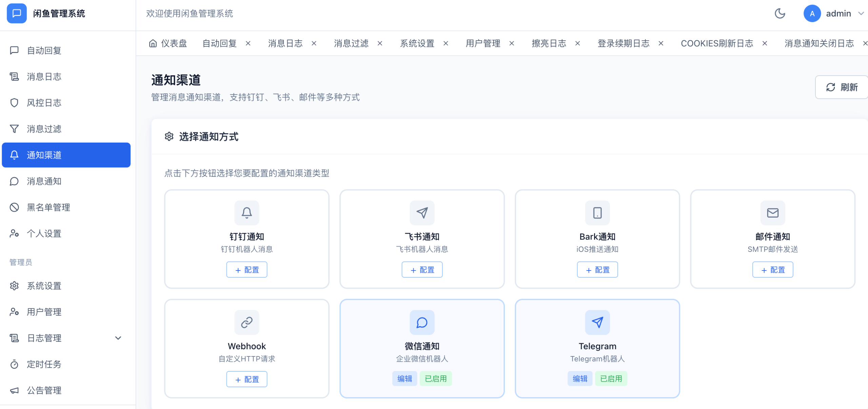Open the admin user dropdown arrow
Screen dimensions: 868x409
pos(861,14)
